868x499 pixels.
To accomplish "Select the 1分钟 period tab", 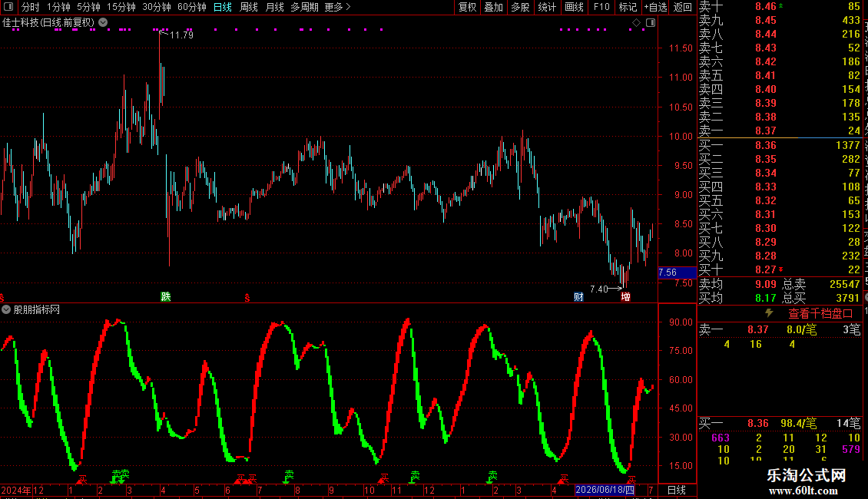I will coord(58,7).
